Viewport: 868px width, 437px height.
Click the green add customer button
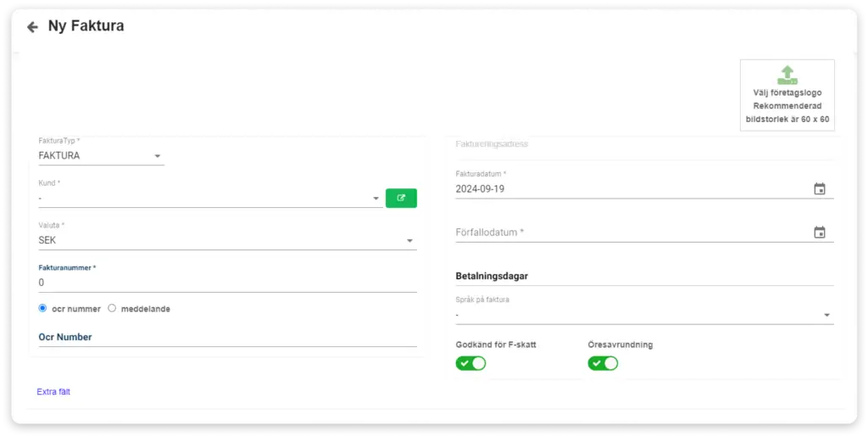[401, 199]
